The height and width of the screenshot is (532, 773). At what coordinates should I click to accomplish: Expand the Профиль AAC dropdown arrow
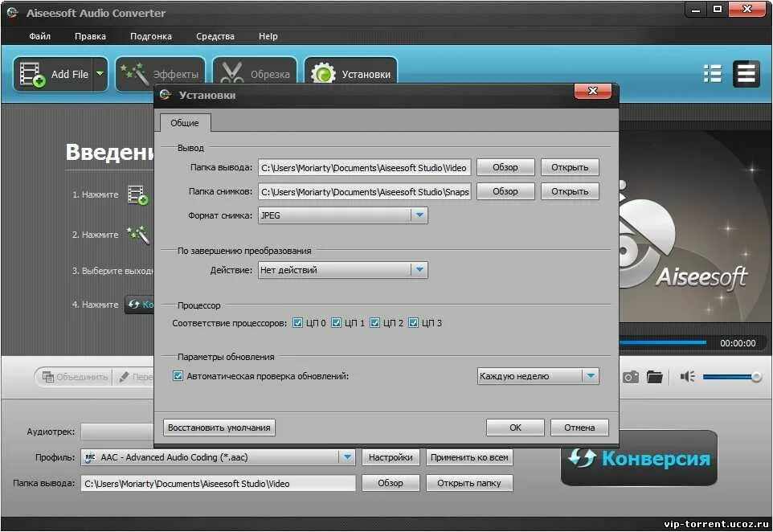tap(347, 457)
